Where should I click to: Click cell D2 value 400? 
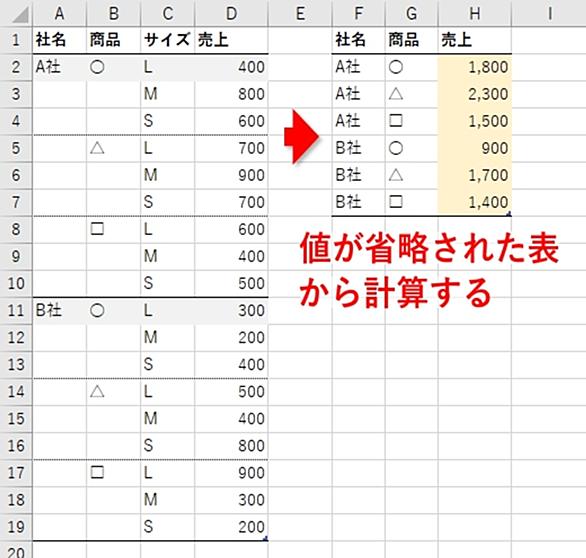(231, 67)
